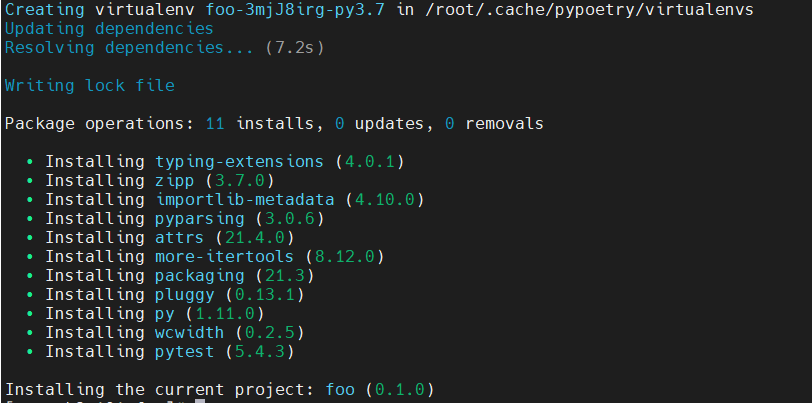812x403 pixels.
Task: Click the pluggy package name
Action: point(185,294)
